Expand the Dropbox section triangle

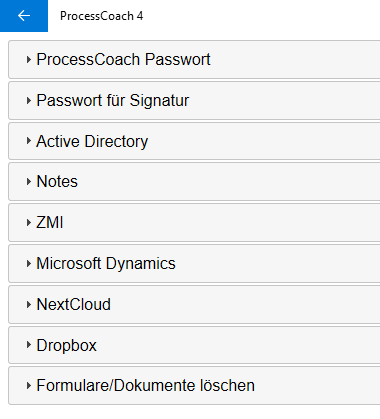click(29, 345)
